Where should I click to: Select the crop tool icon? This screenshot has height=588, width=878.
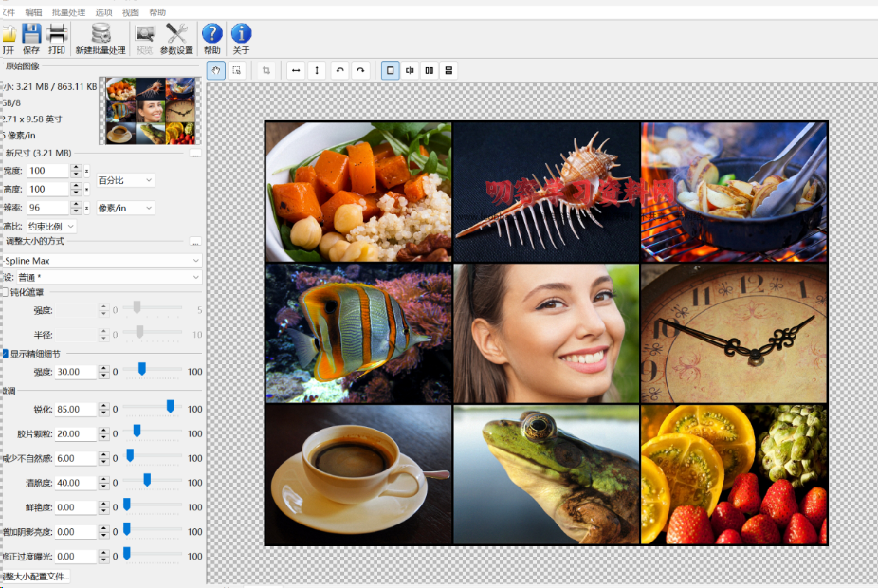pos(266,70)
